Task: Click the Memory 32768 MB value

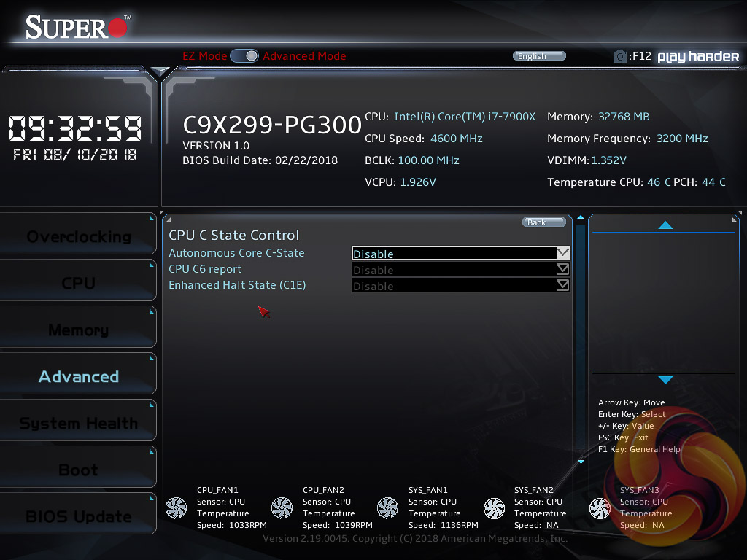Action: (x=624, y=117)
